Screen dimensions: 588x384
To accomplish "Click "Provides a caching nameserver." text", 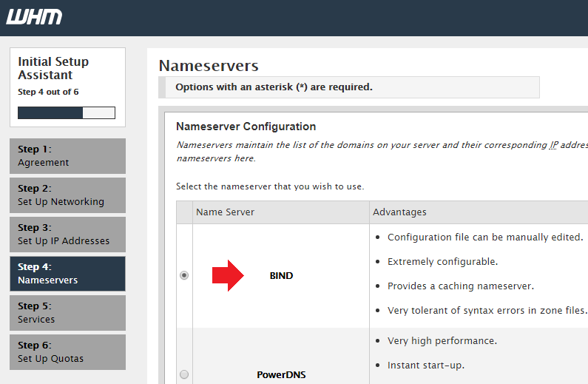I will coord(461,286).
